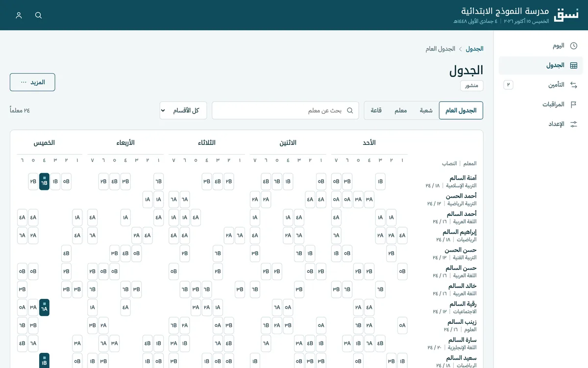
Task: Click the الثلاثاء day column header
Action: pos(207,143)
